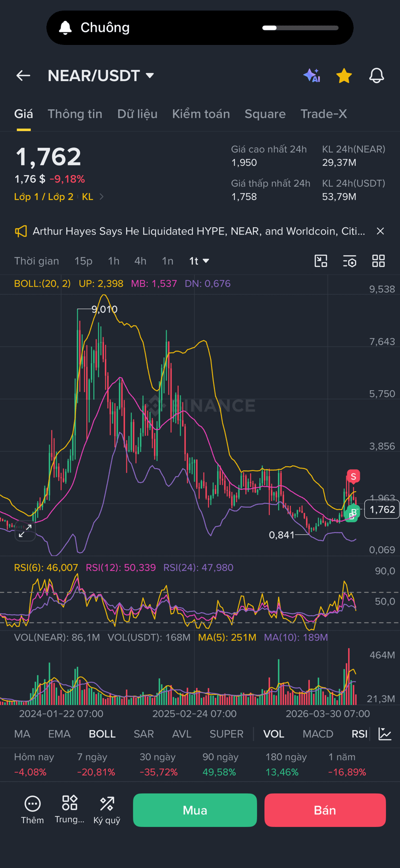Open the Kiểm toán tab
Image resolution: width=400 pixels, height=868 pixels.
201,114
